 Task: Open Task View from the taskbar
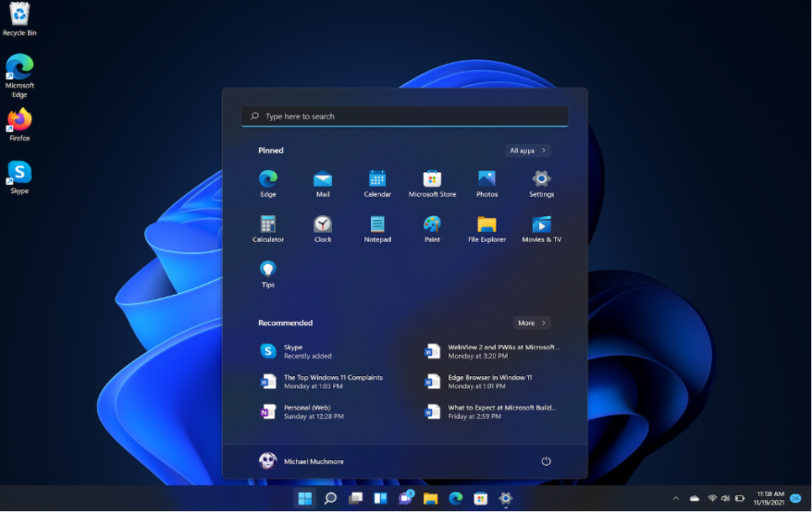coord(355,498)
